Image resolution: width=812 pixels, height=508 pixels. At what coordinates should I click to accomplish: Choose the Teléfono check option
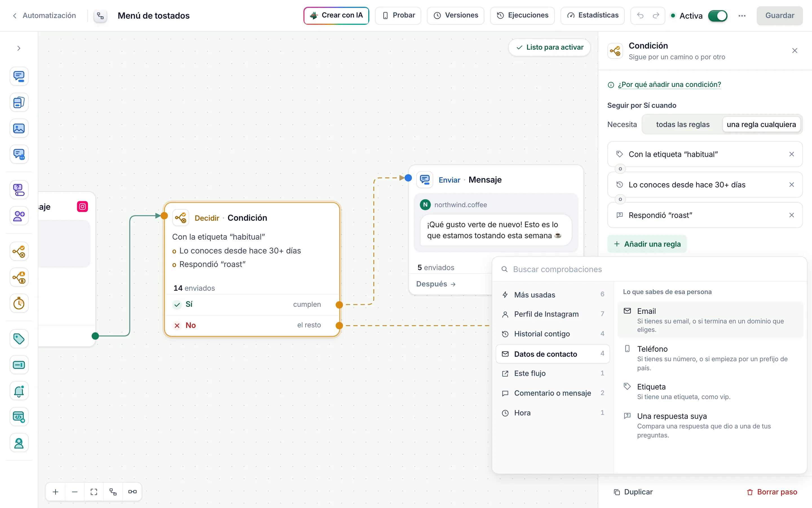[710, 358]
